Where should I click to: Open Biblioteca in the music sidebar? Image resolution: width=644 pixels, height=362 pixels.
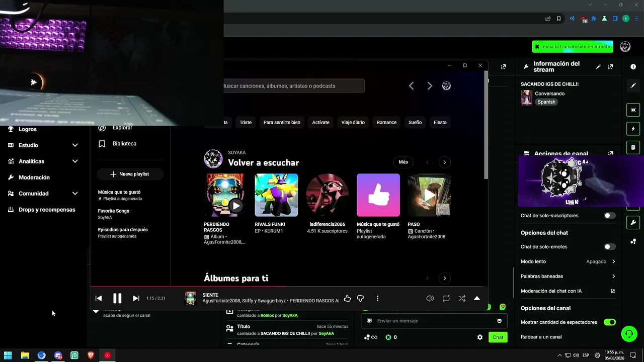click(x=124, y=144)
